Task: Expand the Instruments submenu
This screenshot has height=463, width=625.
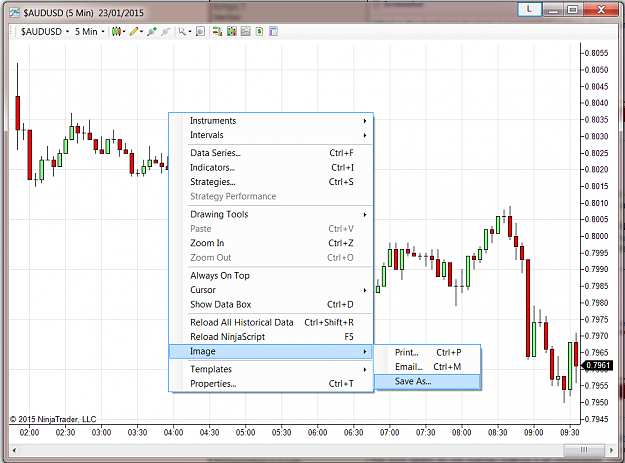Action: coord(271,121)
